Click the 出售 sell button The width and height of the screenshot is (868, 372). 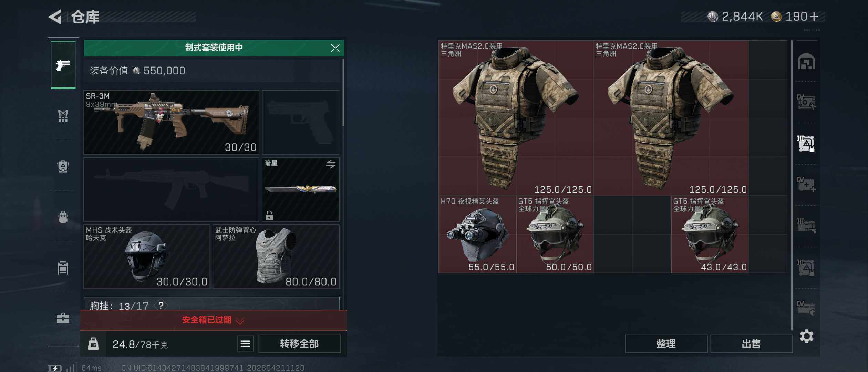[751, 344]
